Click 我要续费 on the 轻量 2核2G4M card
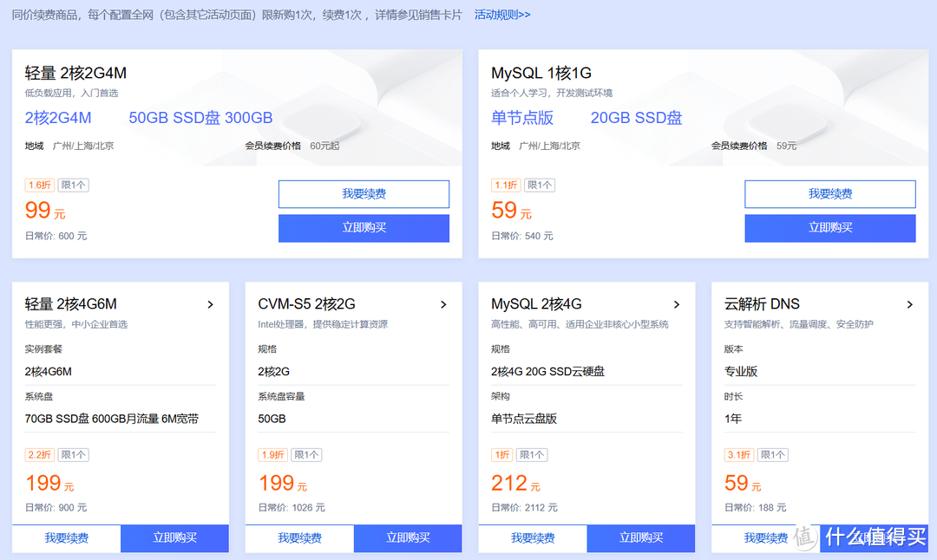The height and width of the screenshot is (560, 937). (x=364, y=193)
